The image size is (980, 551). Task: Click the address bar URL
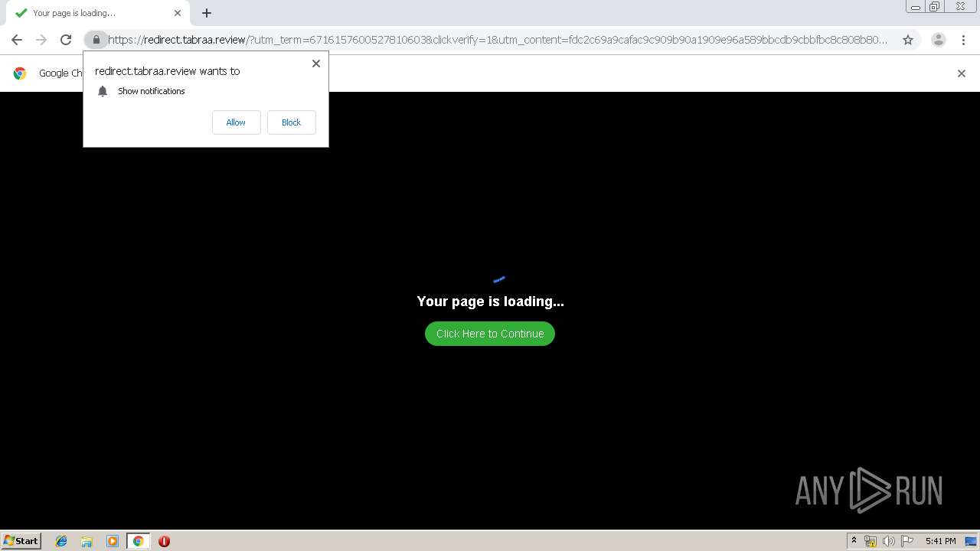pos(498,40)
